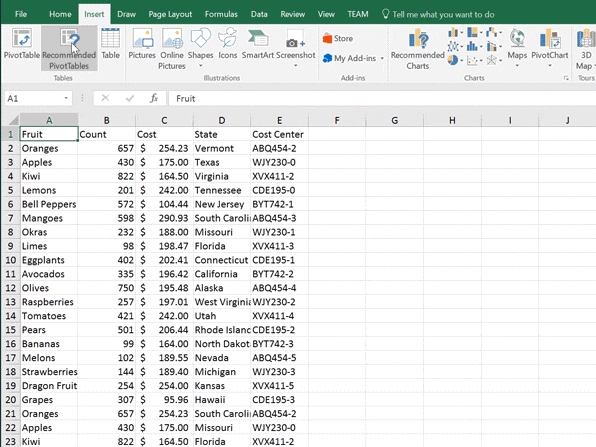This screenshot has height=447, width=596.
Task: Click the California cell
Action: [222, 274]
